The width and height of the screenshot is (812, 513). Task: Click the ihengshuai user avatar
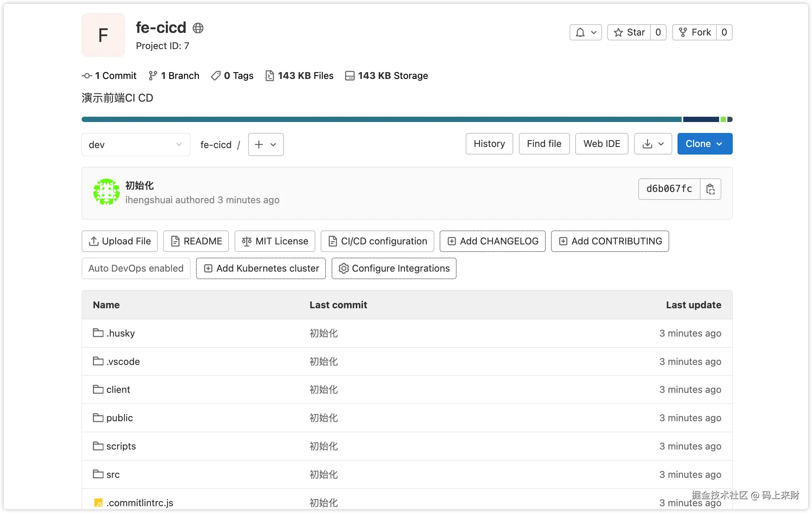107,192
